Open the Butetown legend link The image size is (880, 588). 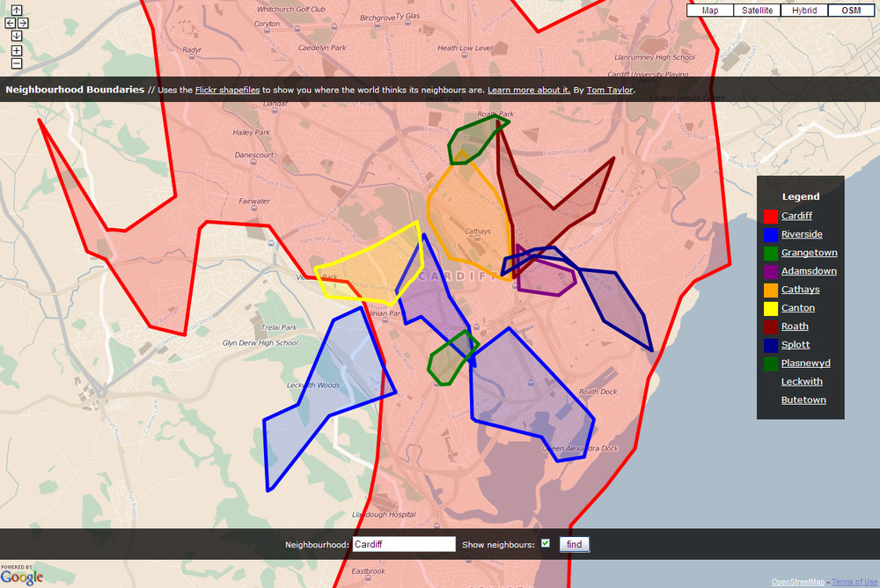(803, 401)
